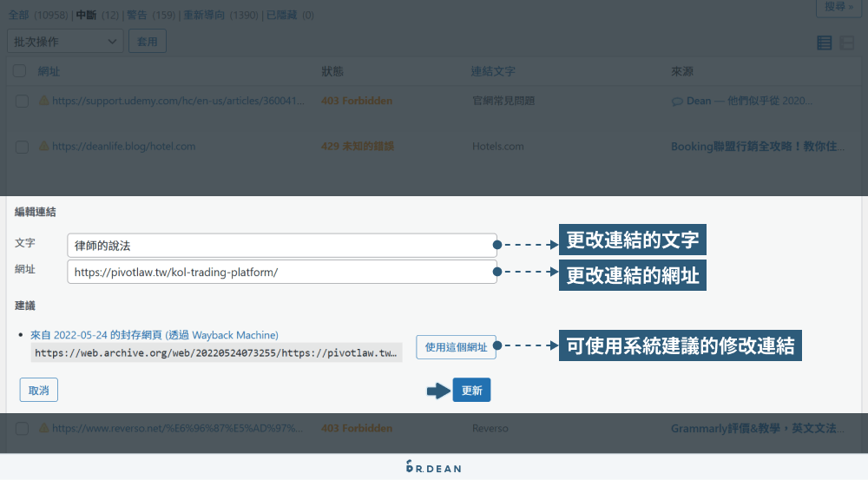Click warning icon beside reverso.net link
The width and height of the screenshot is (868, 480).
43,428
